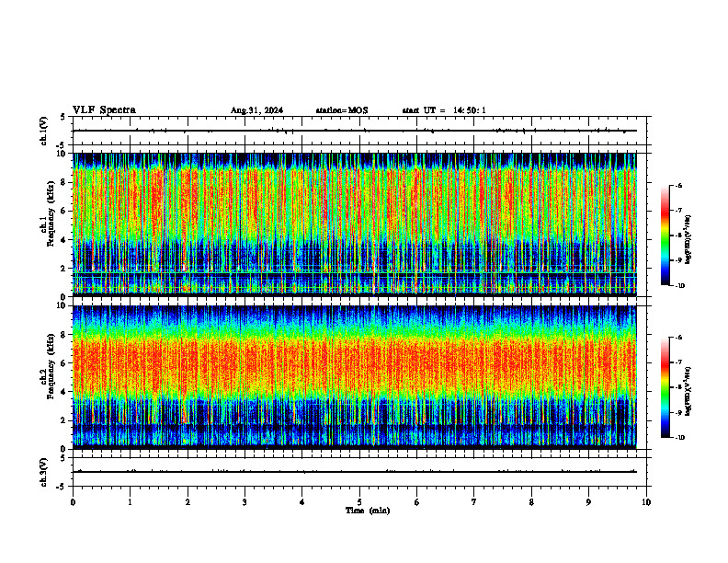Click the "-10" label on ch.2 color bar
Image resolution: width=728 pixels, height=563 pixels.
(x=679, y=437)
